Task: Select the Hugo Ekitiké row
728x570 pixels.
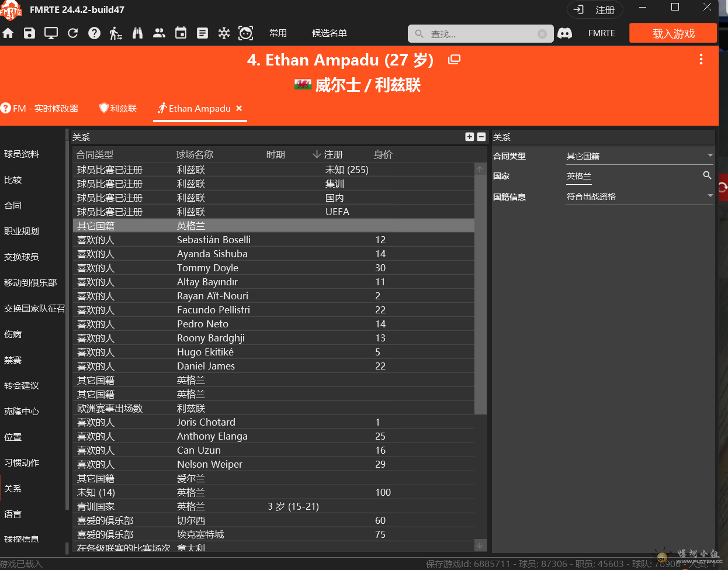Action: [273, 352]
